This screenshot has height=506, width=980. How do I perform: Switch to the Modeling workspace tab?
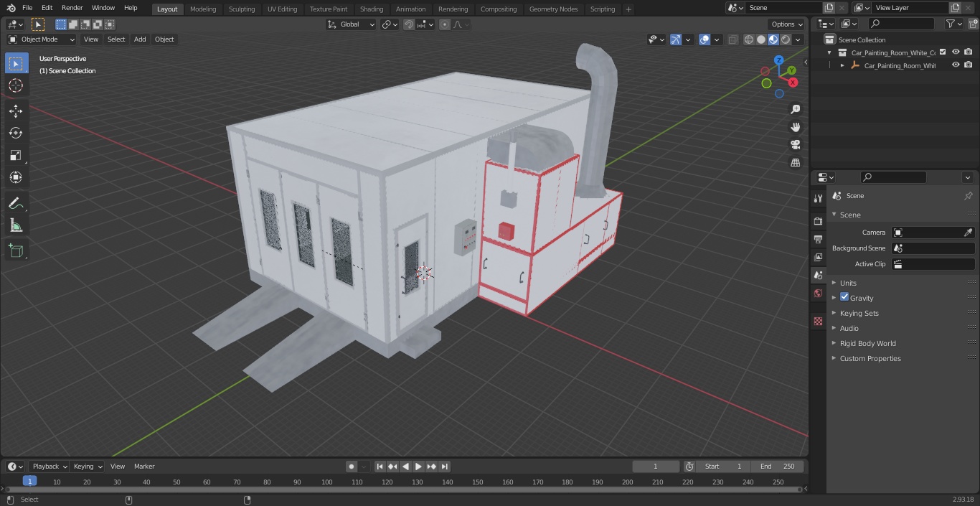[203, 9]
